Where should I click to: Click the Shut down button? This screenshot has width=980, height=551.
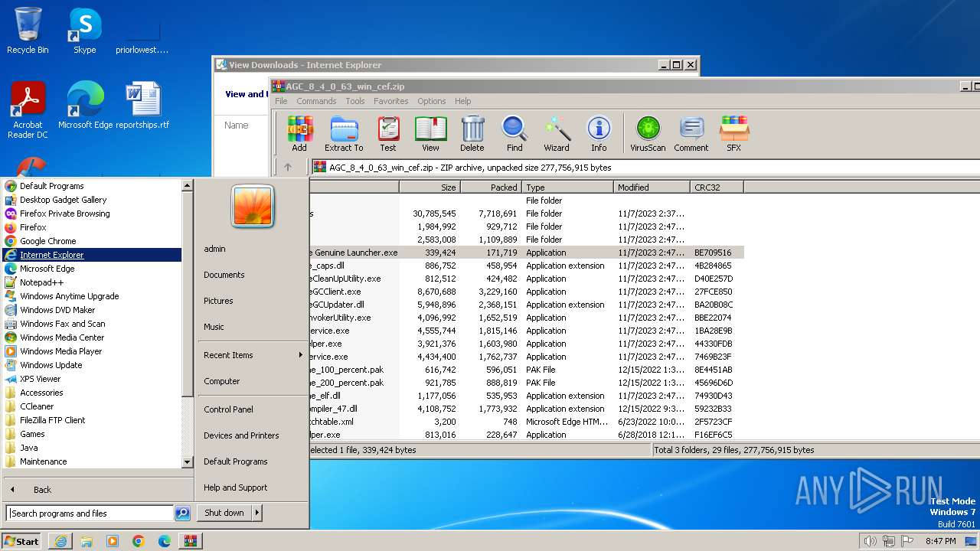tap(224, 513)
